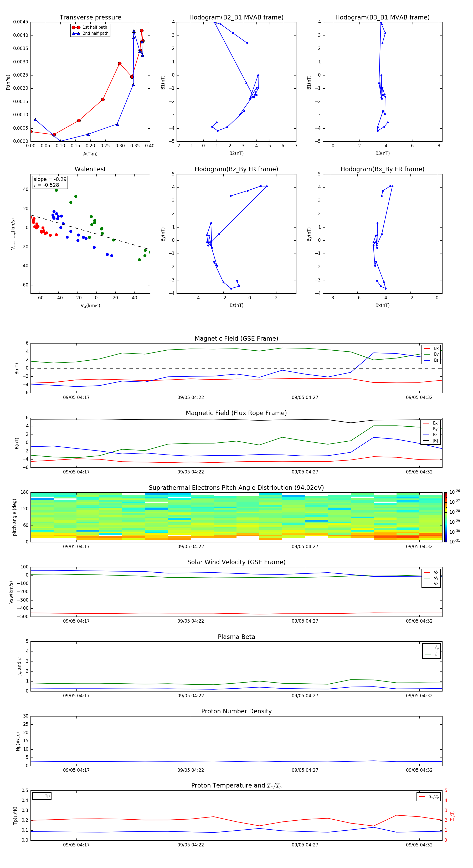Click the 'slope = -0.29' annotation

click(x=50, y=179)
